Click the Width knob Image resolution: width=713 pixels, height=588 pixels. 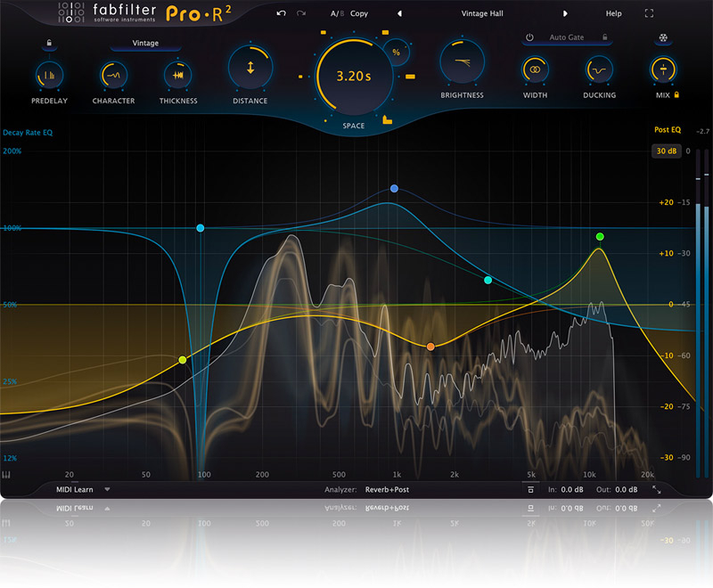[535, 69]
